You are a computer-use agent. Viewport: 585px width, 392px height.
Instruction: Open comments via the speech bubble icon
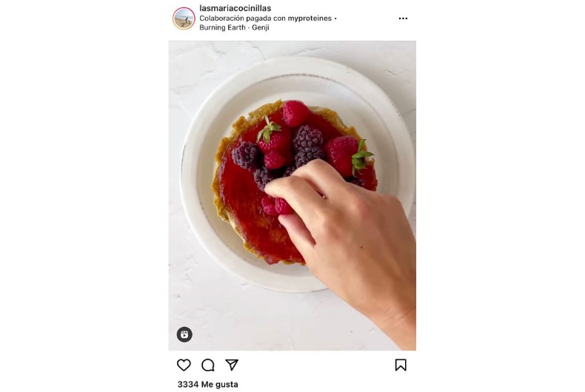208,365
